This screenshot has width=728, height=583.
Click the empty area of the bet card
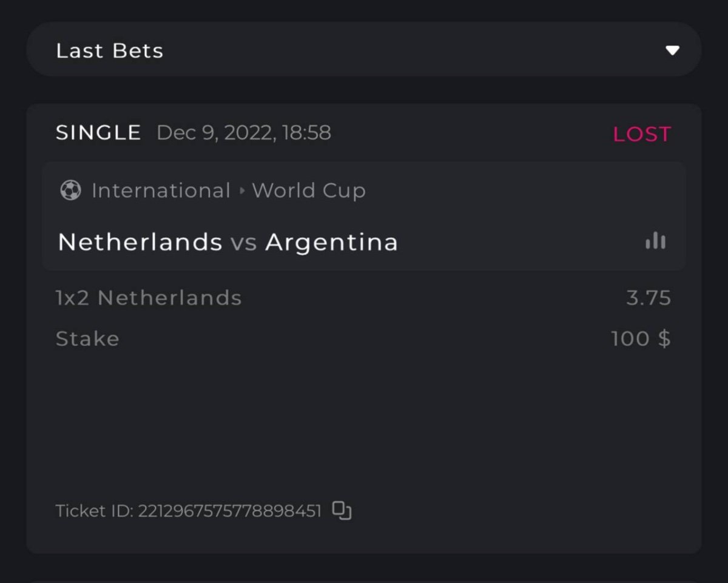(364, 425)
